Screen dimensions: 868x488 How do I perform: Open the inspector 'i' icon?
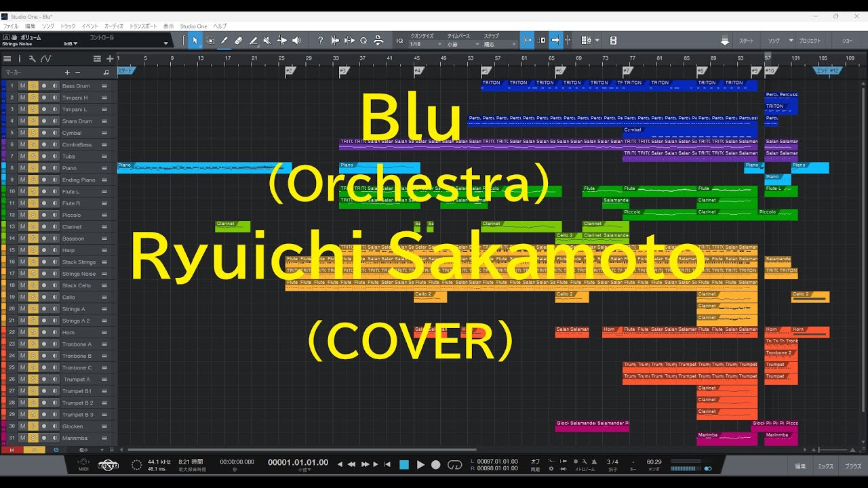[20, 59]
